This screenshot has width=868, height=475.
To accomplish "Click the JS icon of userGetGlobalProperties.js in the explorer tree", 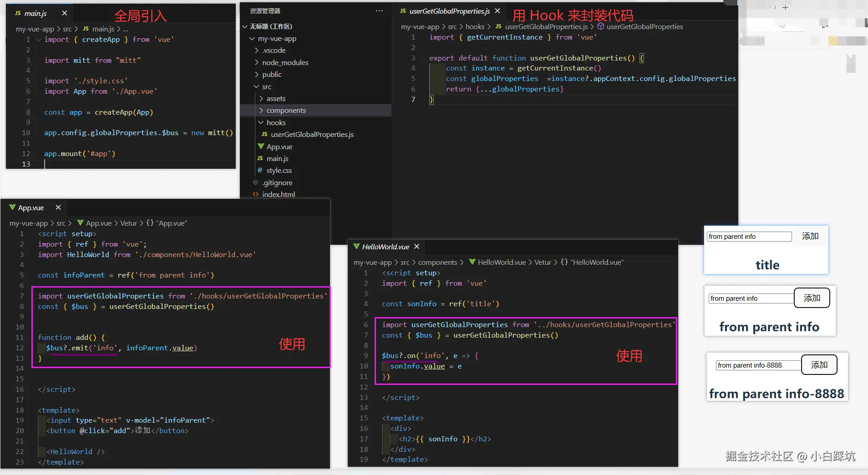I will [x=264, y=134].
